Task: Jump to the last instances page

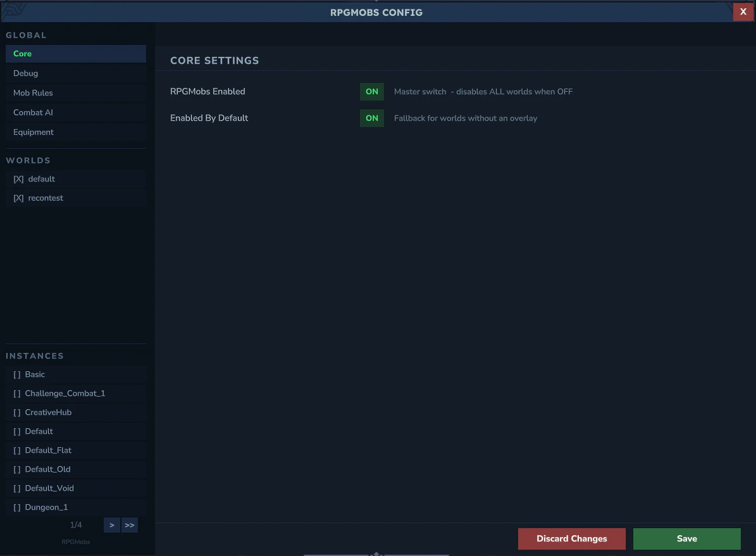Action: click(x=130, y=525)
